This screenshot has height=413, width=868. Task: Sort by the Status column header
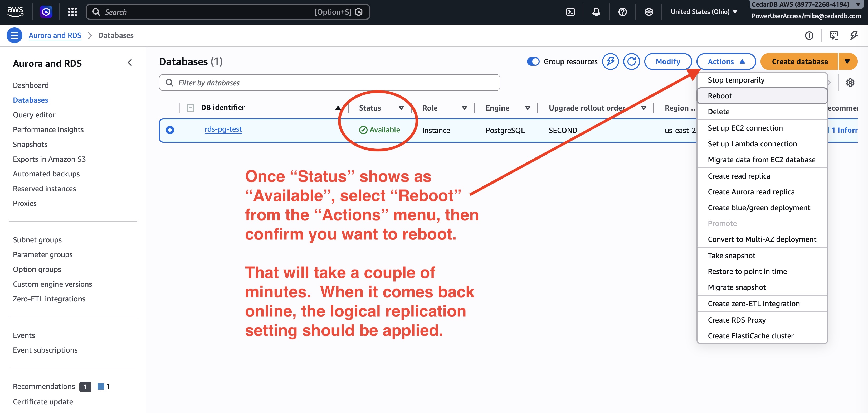(370, 108)
